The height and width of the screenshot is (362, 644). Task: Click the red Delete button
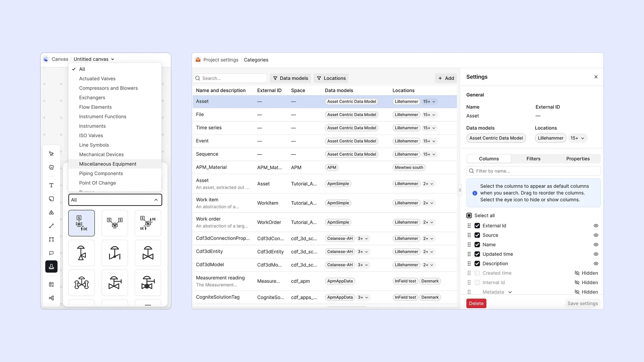(476, 303)
